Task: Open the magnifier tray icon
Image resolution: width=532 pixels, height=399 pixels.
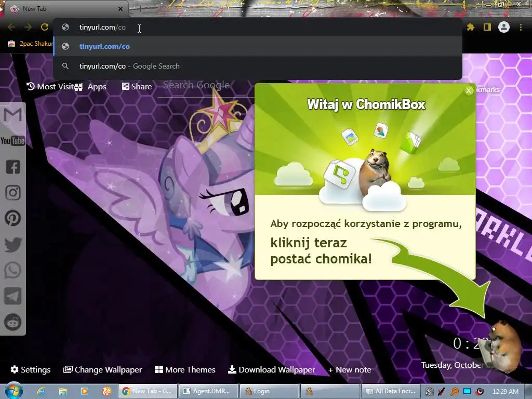Action: [455, 391]
